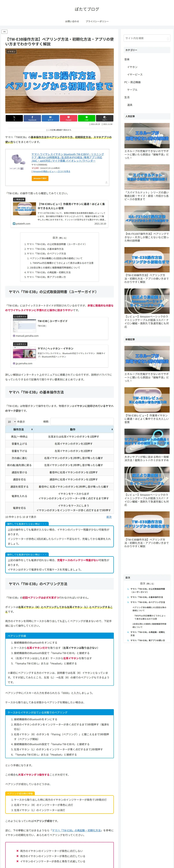Open the PC・周辺機器 category

pyautogui.click(x=132, y=82)
